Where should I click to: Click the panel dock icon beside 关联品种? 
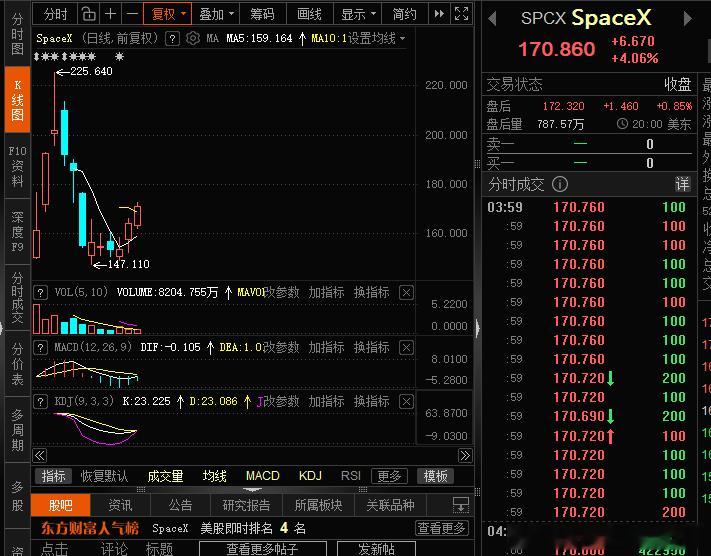click(461, 504)
